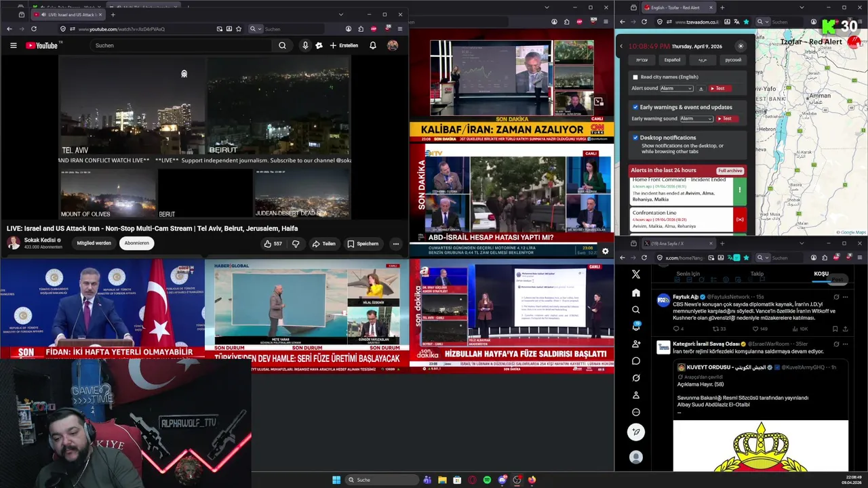Open the Full archive of alerts

[730, 171]
